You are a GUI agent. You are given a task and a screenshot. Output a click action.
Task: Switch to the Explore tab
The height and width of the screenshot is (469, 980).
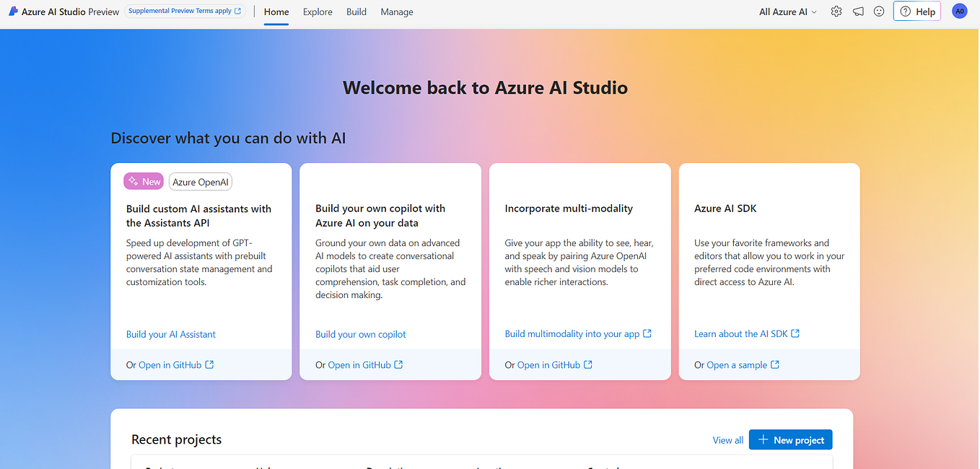pos(318,12)
